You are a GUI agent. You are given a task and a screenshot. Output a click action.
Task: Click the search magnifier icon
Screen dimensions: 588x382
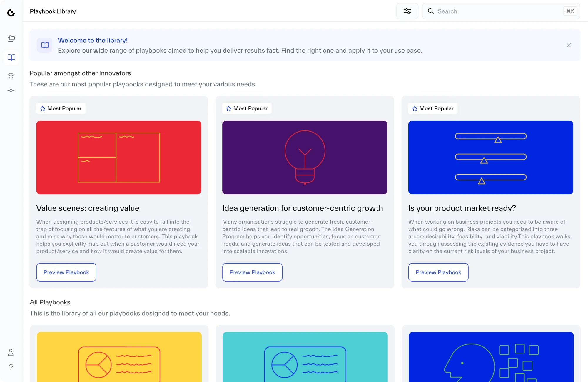pos(431,11)
